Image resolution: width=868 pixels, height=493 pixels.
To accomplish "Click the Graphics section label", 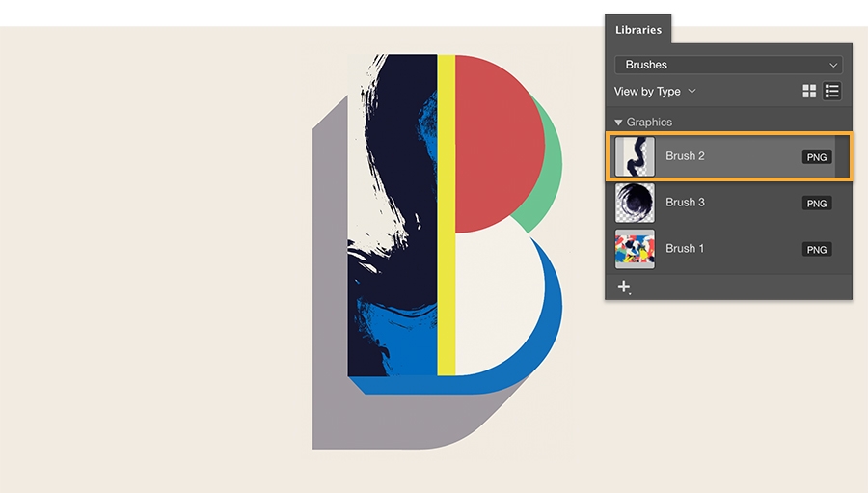I will [649, 122].
